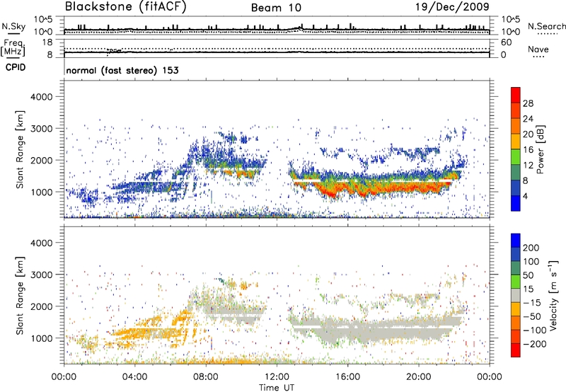Viewport: 566px width, 392px height.
Task: Click the '-15' velocity colorbar label
Action: click(531, 303)
